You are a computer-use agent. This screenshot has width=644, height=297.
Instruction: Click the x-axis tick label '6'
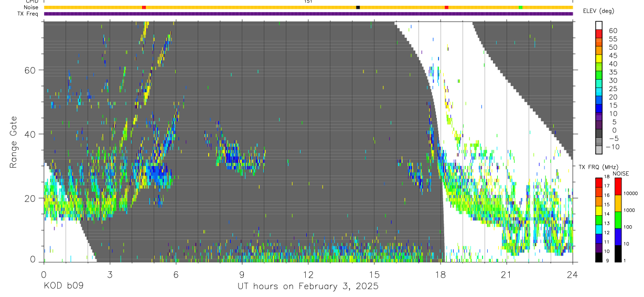(176, 274)
